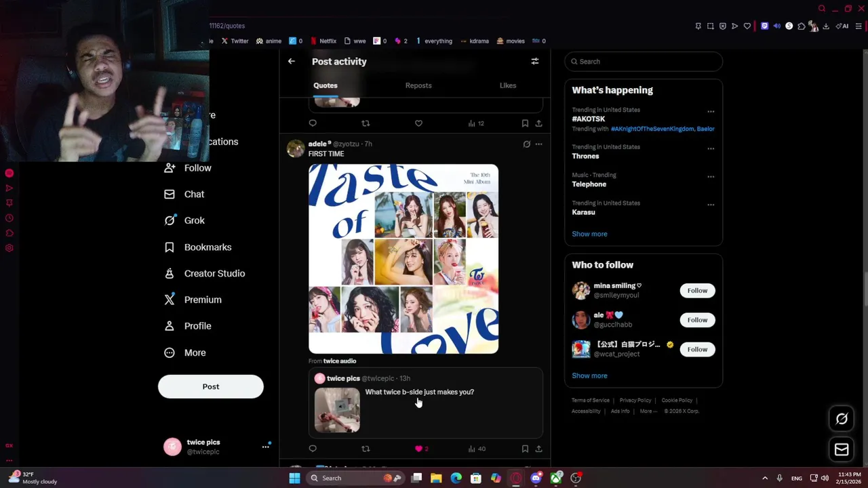Open Bookmarks in the sidebar

click(x=198, y=247)
